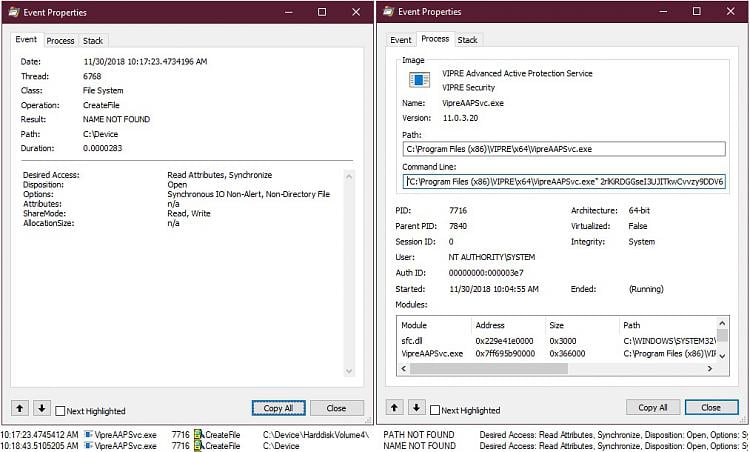Screen dimensions: 750x452
Task: Select Process tab in right window
Action: coord(435,39)
